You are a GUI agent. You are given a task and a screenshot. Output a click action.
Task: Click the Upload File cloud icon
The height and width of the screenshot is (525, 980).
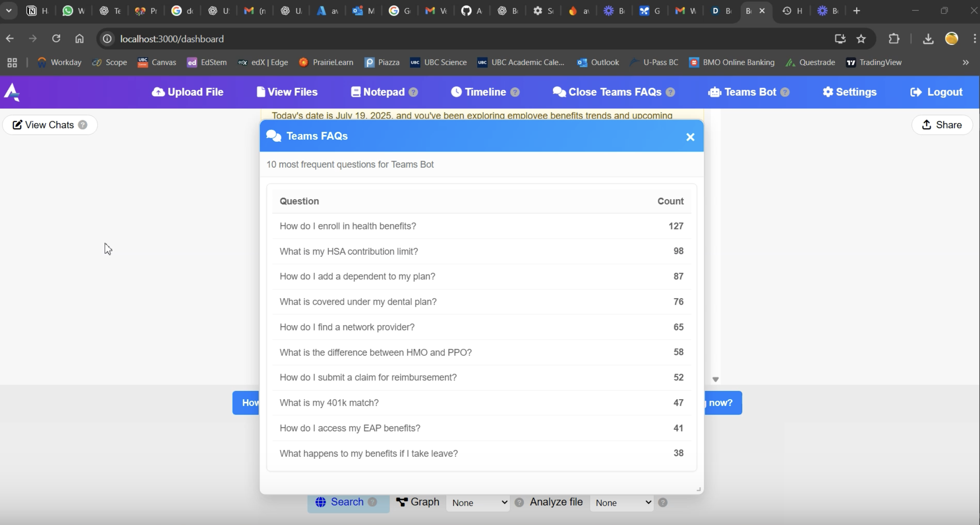coord(158,92)
